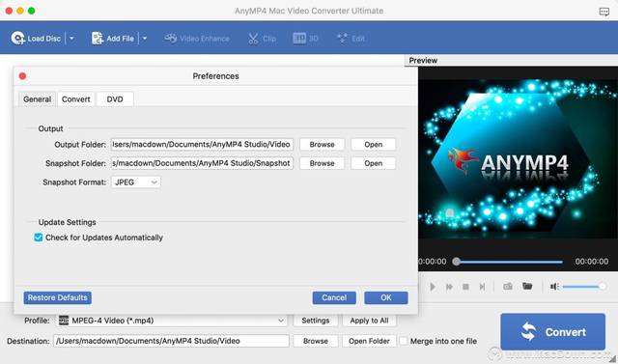This screenshot has height=364, width=618.
Task: Click the Add File toolbar icon
Action: pos(97,39)
